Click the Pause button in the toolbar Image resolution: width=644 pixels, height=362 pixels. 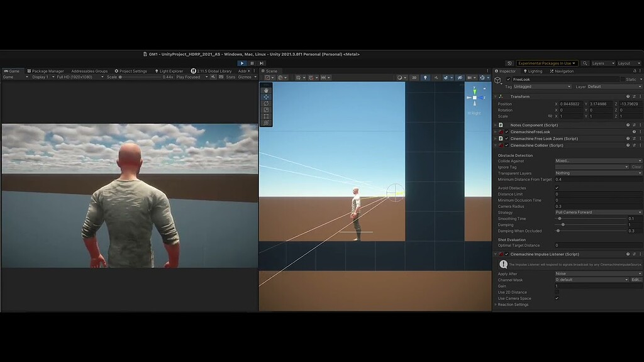click(x=252, y=63)
